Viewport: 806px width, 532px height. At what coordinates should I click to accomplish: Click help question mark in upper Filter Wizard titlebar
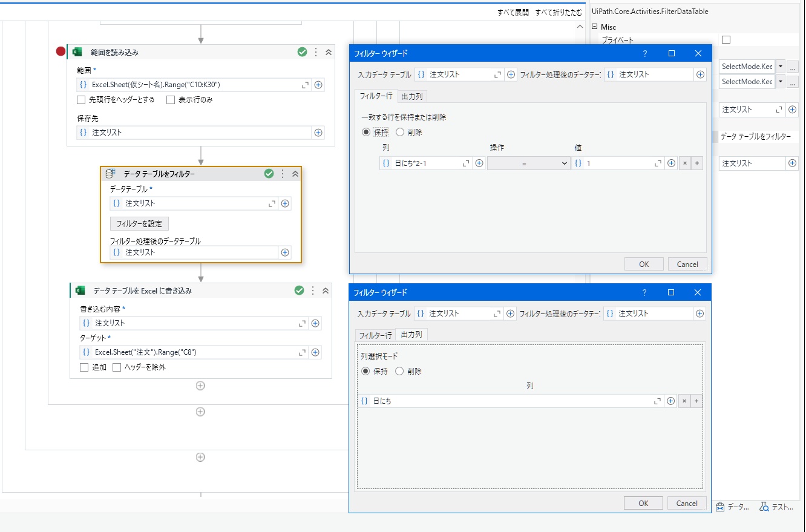(645, 53)
